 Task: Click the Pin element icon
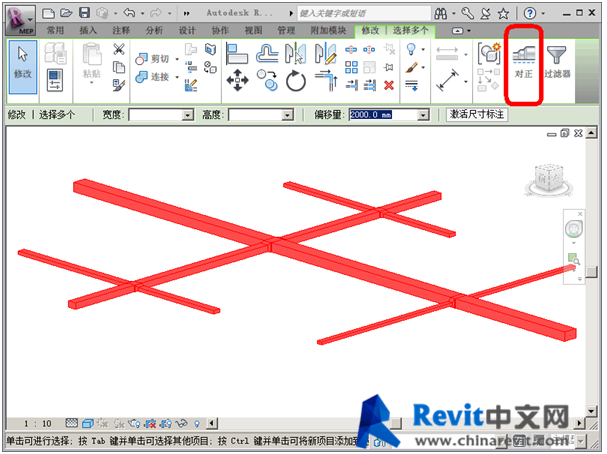click(388, 67)
